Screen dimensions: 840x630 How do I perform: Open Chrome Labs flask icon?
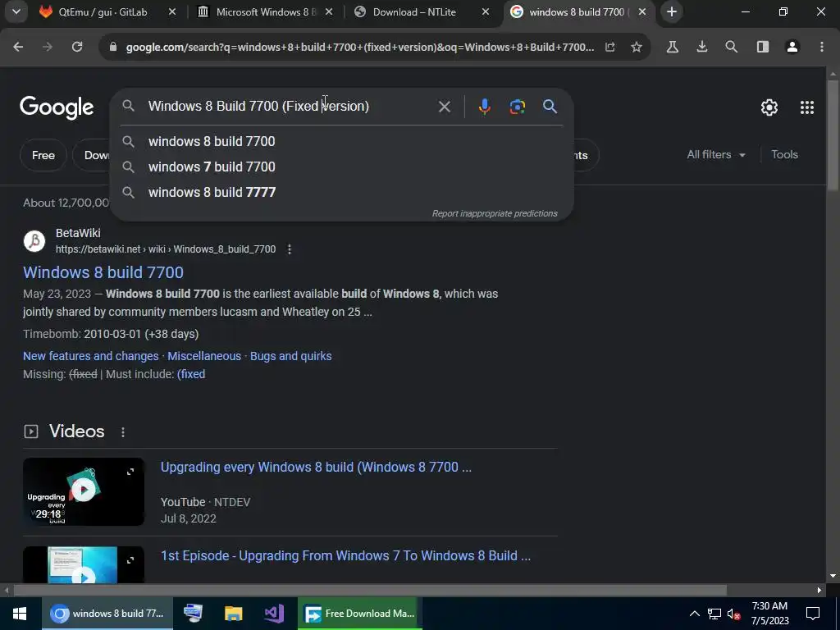tap(673, 47)
